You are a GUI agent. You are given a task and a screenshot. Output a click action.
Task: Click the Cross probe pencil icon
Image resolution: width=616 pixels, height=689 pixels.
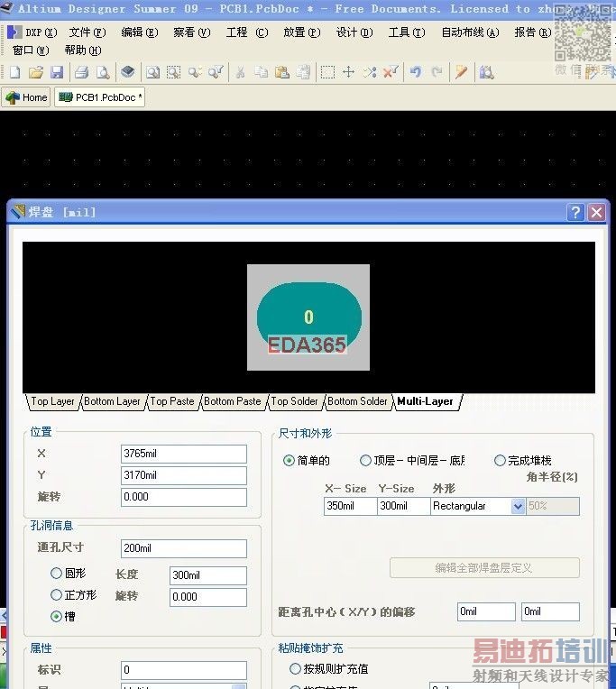coord(462,72)
